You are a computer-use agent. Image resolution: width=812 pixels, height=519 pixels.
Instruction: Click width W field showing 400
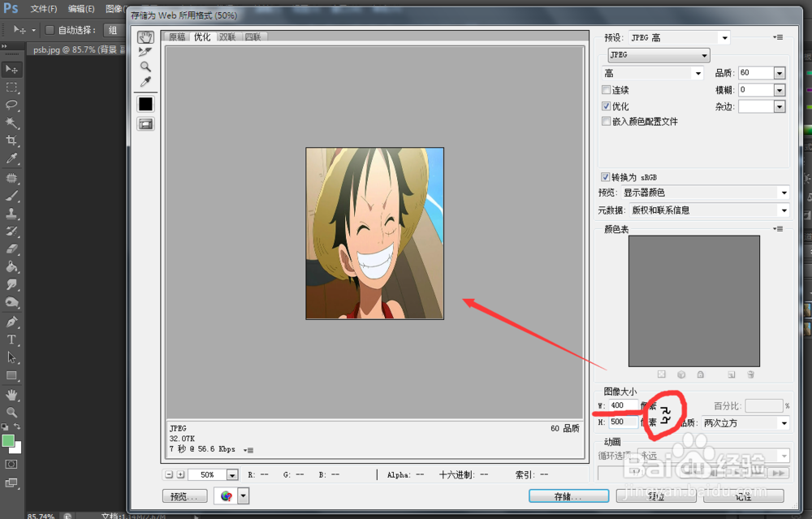623,405
